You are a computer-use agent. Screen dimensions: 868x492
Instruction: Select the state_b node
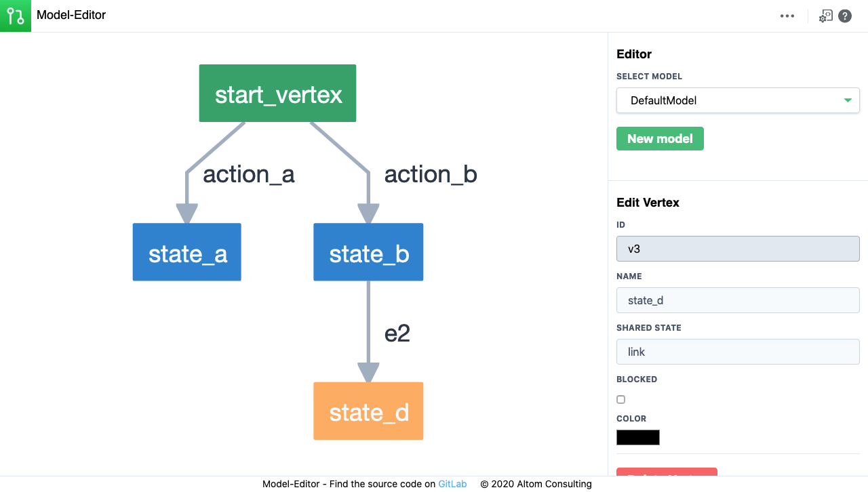click(368, 252)
